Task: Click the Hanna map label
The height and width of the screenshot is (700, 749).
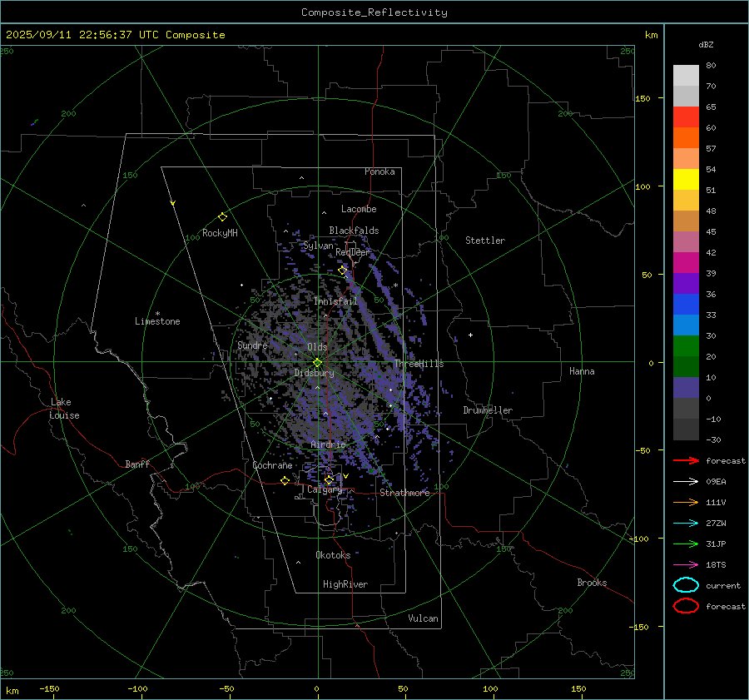Action: tap(582, 371)
